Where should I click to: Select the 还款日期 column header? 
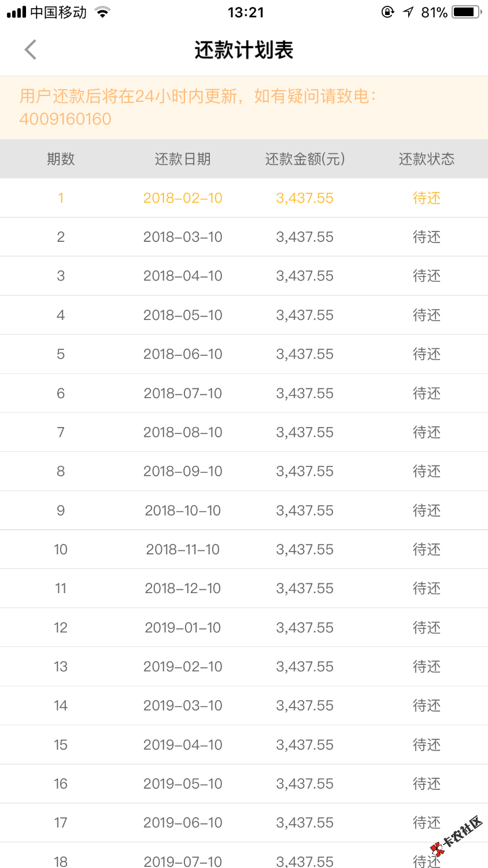(x=183, y=159)
